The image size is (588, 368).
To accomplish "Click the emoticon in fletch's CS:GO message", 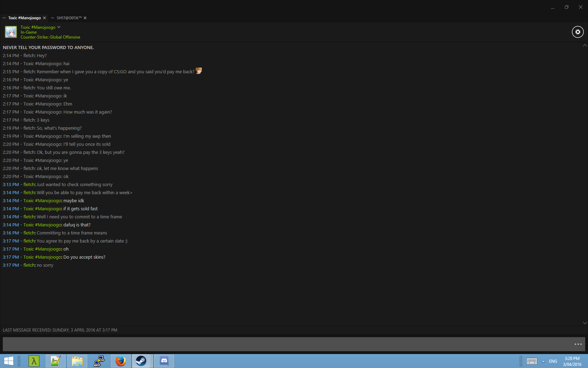I will coord(199,71).
